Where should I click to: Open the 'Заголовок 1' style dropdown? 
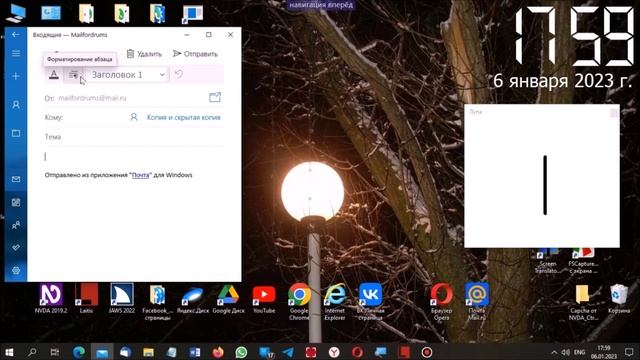[x=127, y=75]
